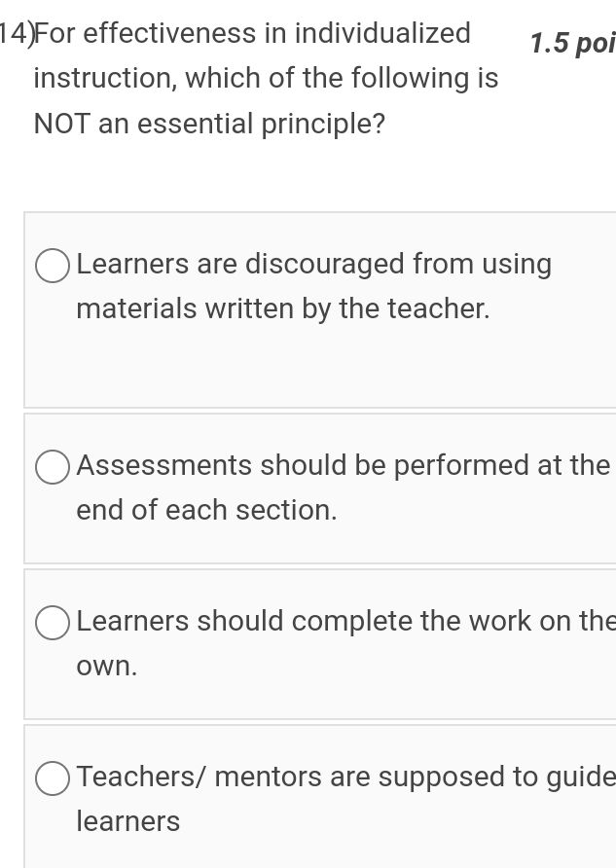Select the radio button for 'Assessments should be performed at the end of each section.'

point(52,467)
